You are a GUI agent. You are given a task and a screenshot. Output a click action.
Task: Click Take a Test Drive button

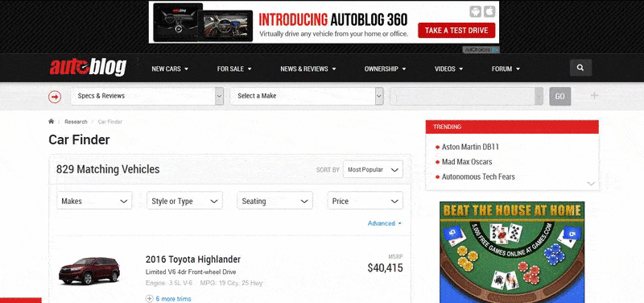tap(456, 30)
